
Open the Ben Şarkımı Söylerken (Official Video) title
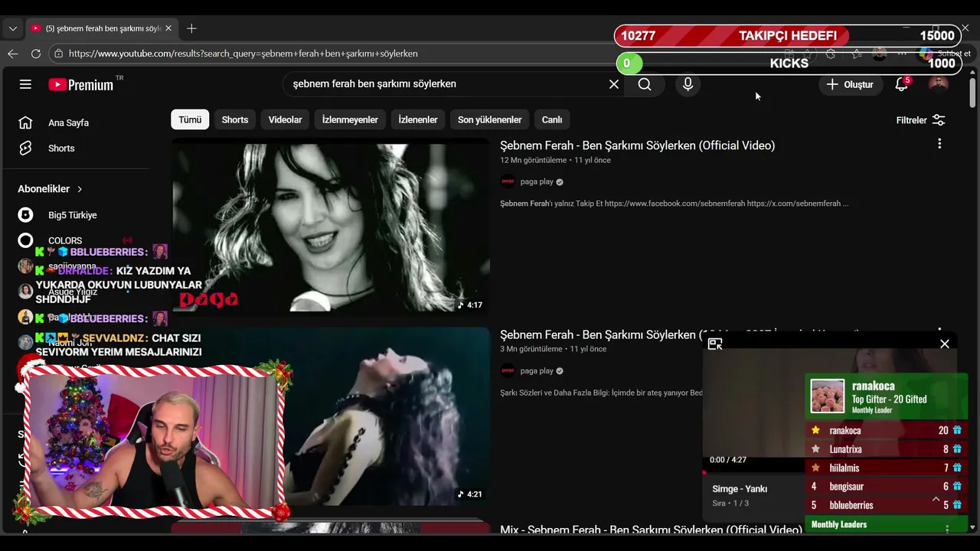637,145
